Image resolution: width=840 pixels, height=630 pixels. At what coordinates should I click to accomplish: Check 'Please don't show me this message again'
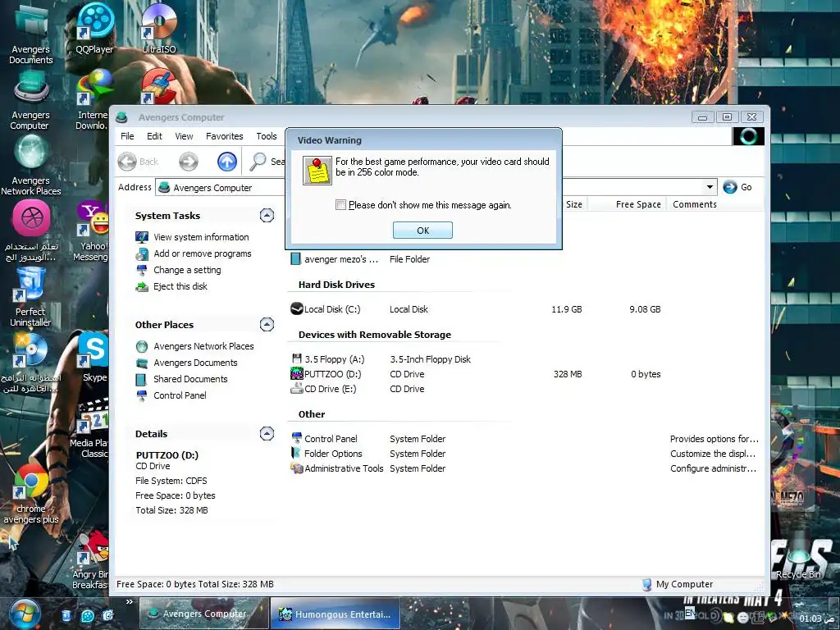(340, 204)
